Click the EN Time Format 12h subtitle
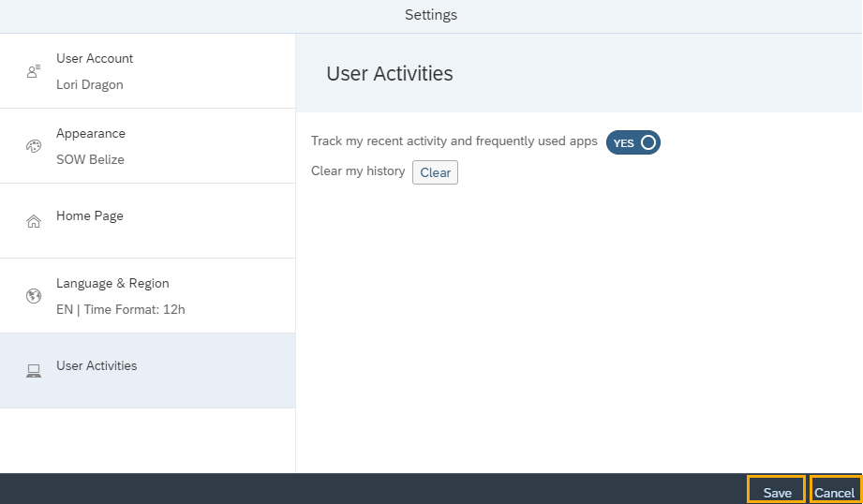Image resolution: width=863 pixels, height=504 pixels. [121, 309]
